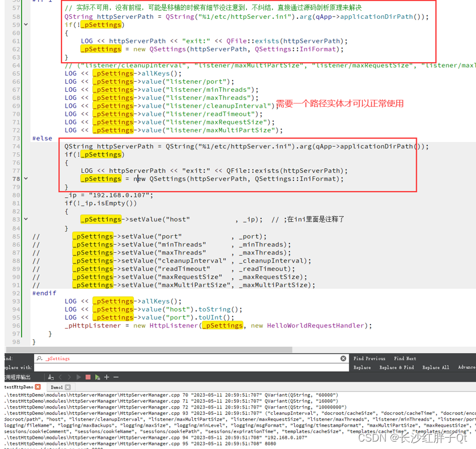
Task: Click the green Run icon in output pane
Action: point(79,377)
